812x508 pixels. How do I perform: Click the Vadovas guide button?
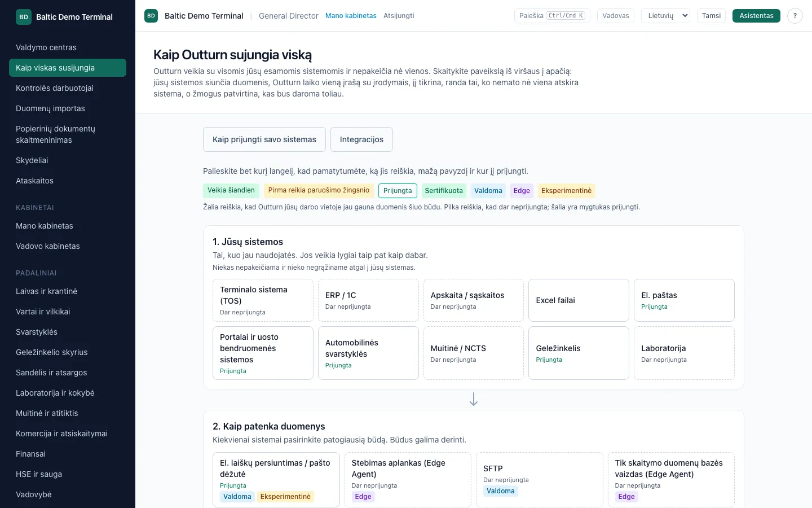pyautogui.click(x=616, y=16)
